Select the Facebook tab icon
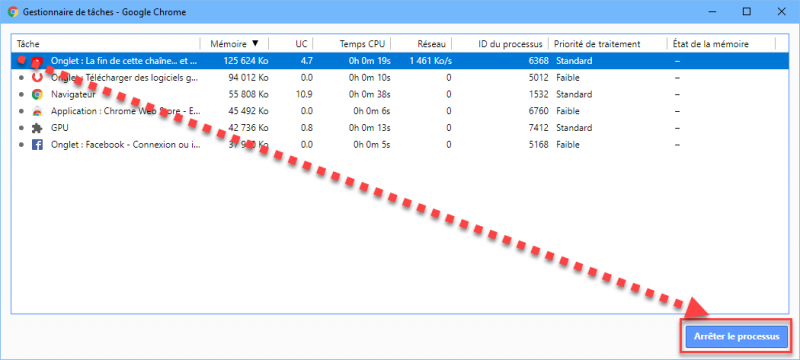800x360 pixels. [x=37, y=145]
